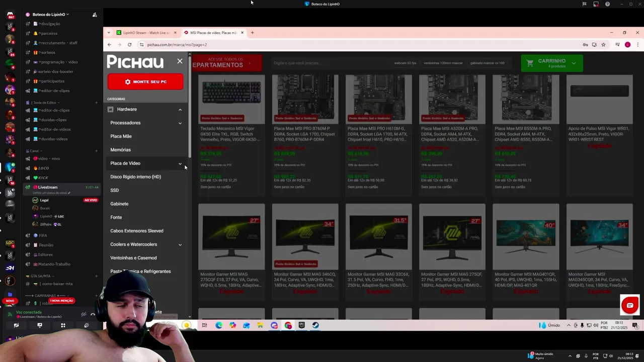644x362 pixels.
Task: Join the FIFA voice channel
Action: click(x=43, y=235)
